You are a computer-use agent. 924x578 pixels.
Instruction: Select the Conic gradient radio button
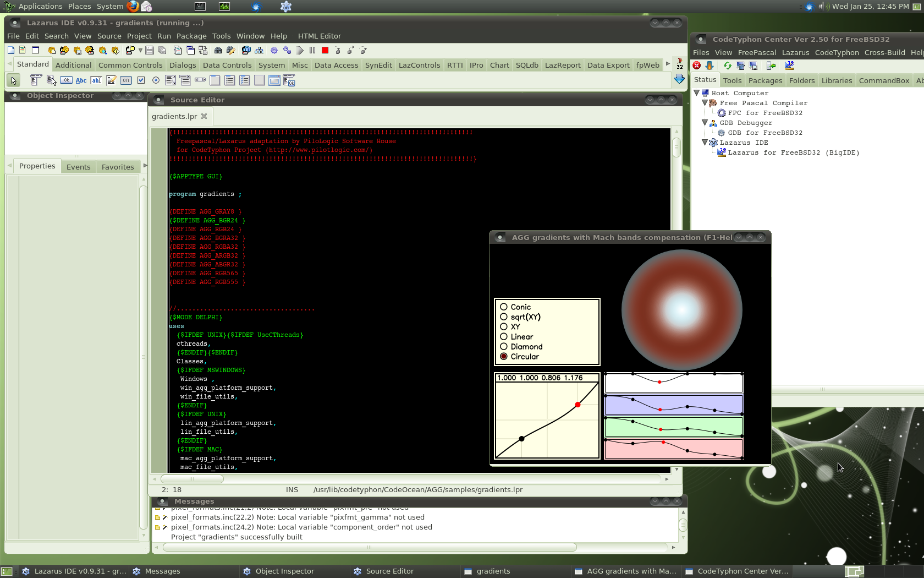[503, 307]
